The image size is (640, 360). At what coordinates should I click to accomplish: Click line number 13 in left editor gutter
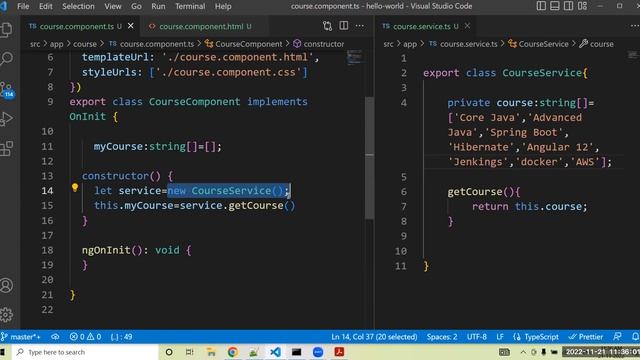coord(47,176)
